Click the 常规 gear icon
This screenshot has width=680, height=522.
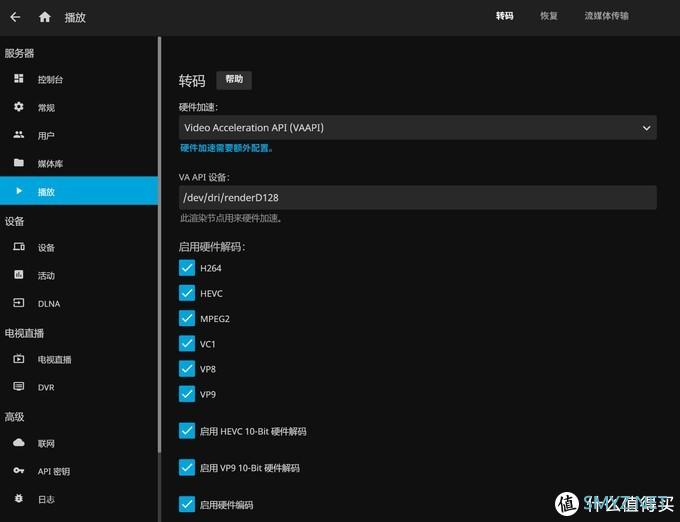click(x=19, y=107)
